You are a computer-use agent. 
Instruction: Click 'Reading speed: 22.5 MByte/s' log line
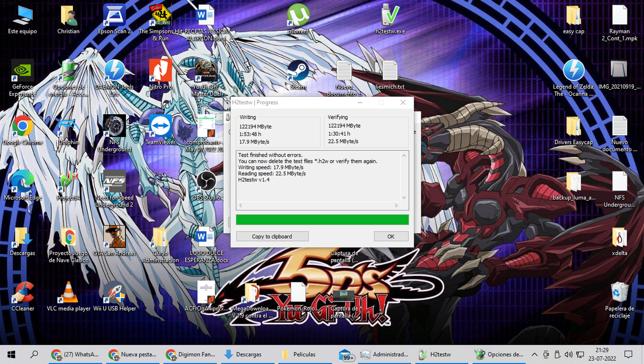(x=272, y=173)
